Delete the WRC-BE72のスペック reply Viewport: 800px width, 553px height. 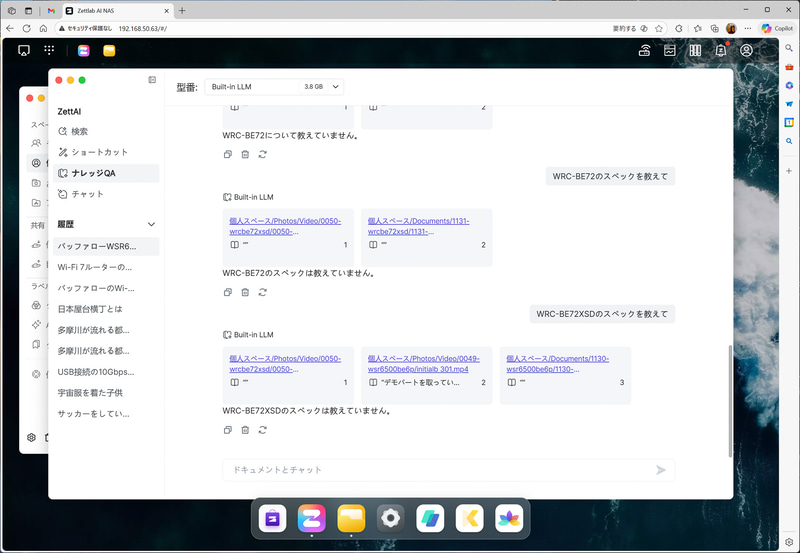[245, 292]
